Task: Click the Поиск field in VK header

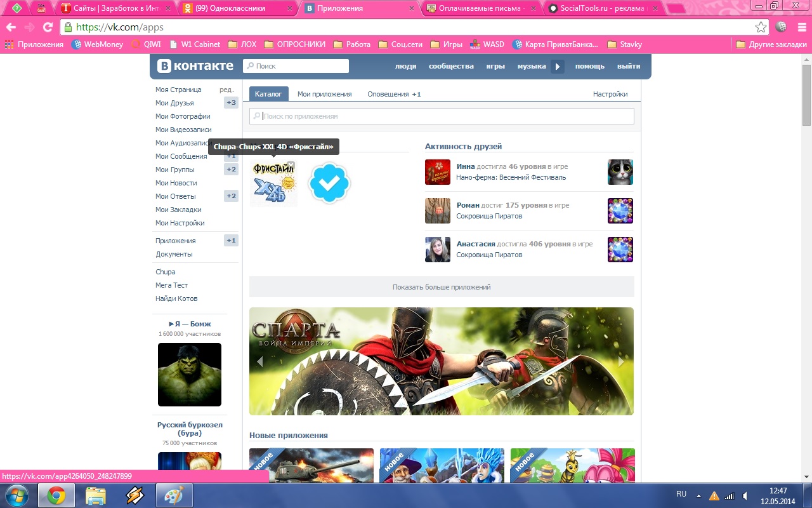Action: (296, 66)
